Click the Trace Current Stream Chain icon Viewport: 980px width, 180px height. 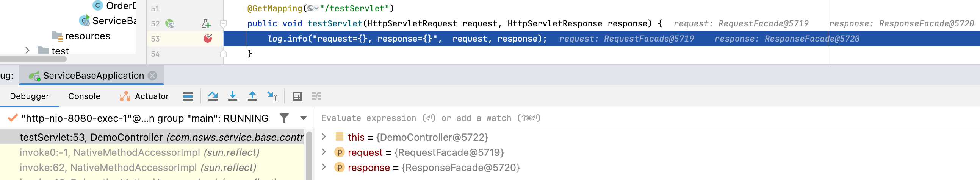[x=316, y=96]
